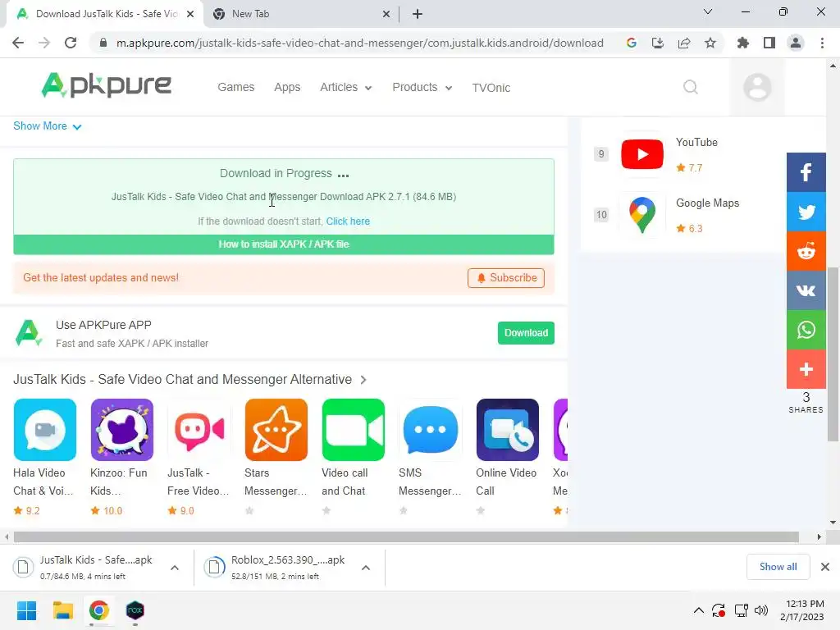
Task: Click Show all downloads button
Action: click(778, 567)
